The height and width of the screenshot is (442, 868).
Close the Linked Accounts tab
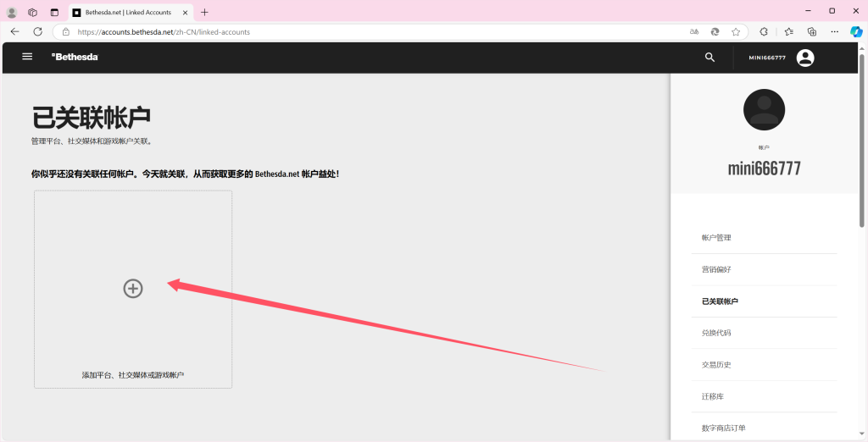click(186, 12)
